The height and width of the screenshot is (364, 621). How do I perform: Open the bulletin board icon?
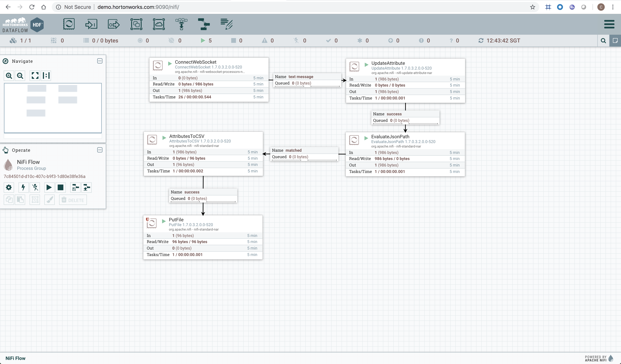point(615,41)
